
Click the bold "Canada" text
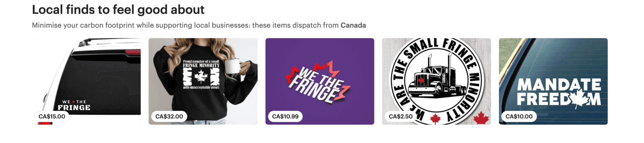click(x=353, y=25)
